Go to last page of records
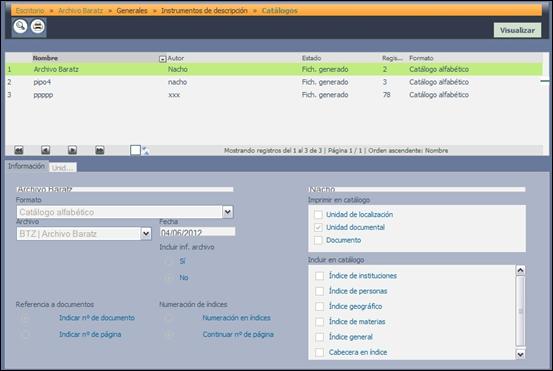553x371 pixels. (x=100, y=150)
